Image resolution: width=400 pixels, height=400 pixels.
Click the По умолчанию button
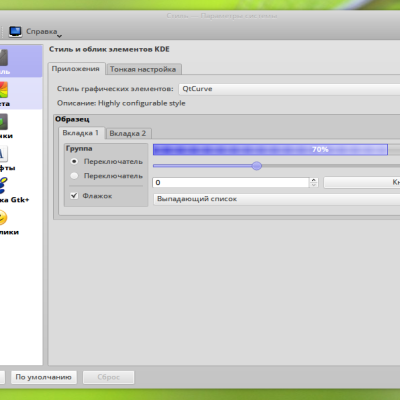click(x=44, y=377)
